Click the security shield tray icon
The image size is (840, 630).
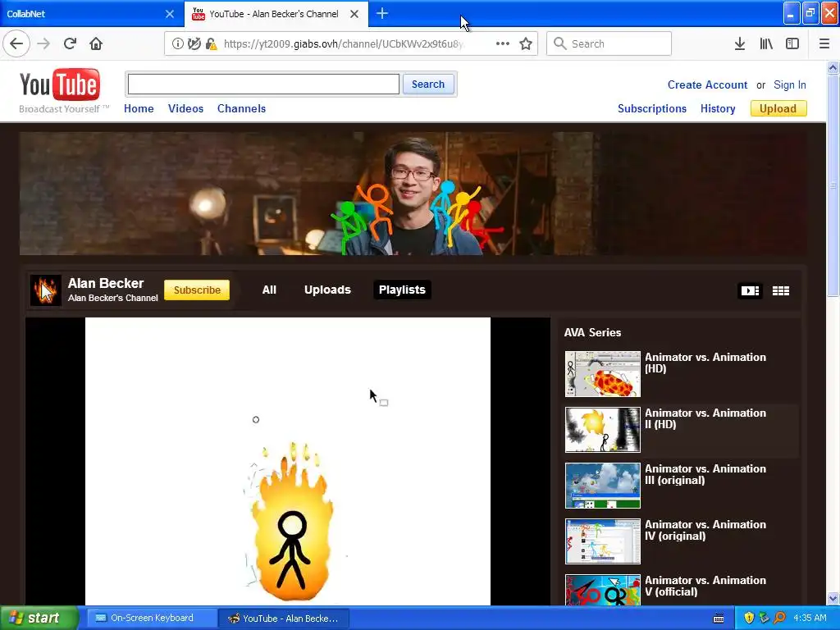coord(749,618)
